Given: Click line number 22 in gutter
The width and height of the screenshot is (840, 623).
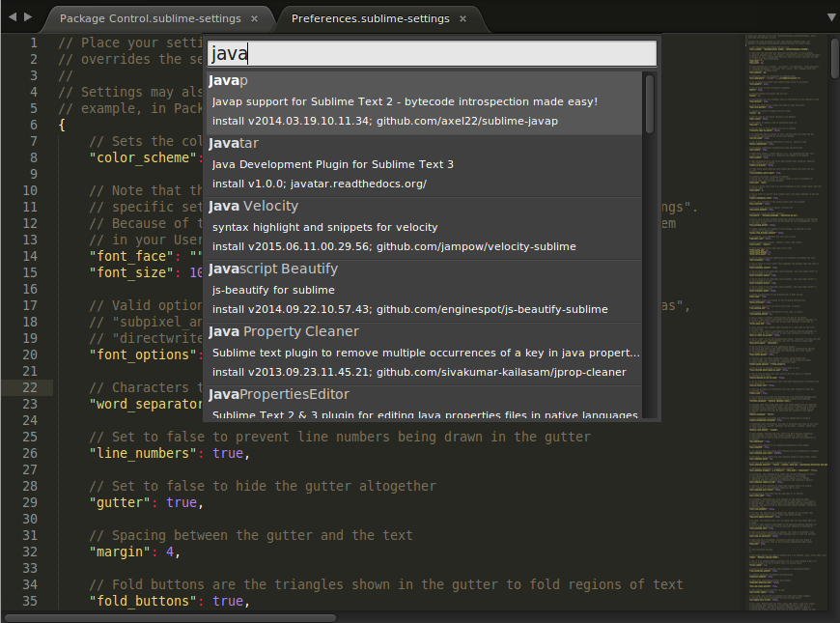Looking at the screenshot, I should (x=30, y=387).
